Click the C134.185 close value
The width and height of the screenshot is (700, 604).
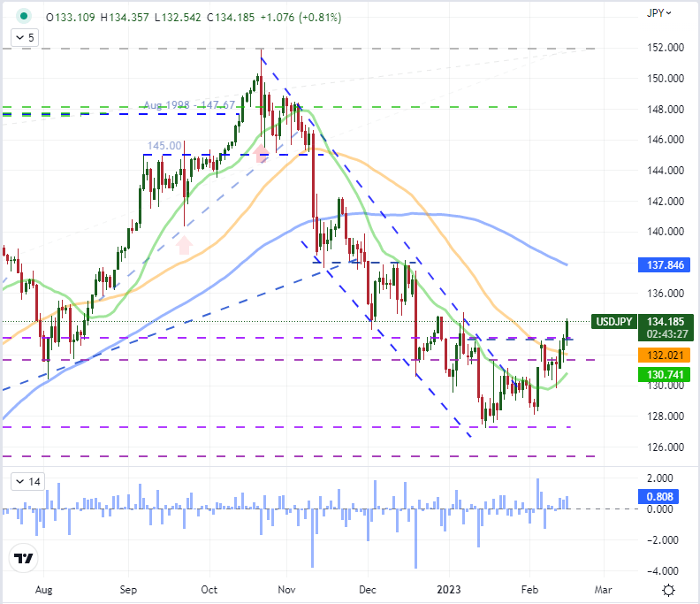tap(231, 18)
